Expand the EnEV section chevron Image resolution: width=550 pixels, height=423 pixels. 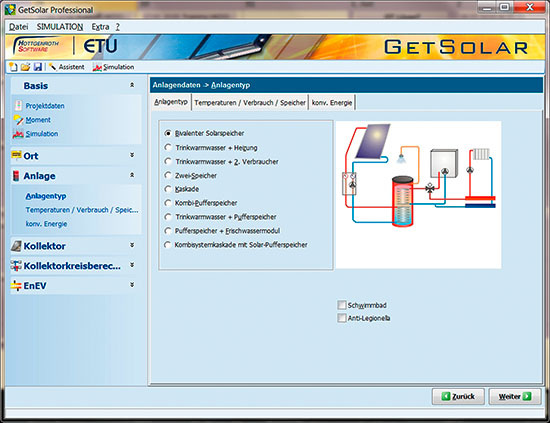click(x=132, y=285)
